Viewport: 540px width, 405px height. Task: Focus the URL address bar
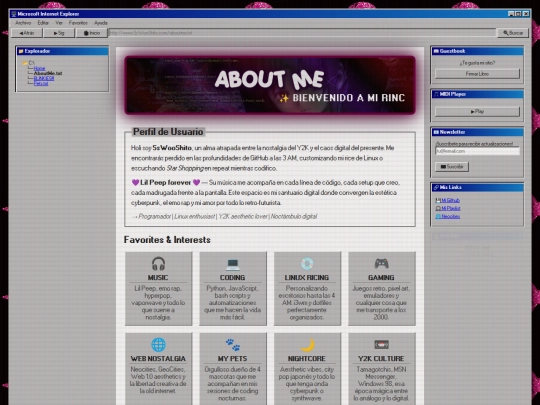(302, 33)
